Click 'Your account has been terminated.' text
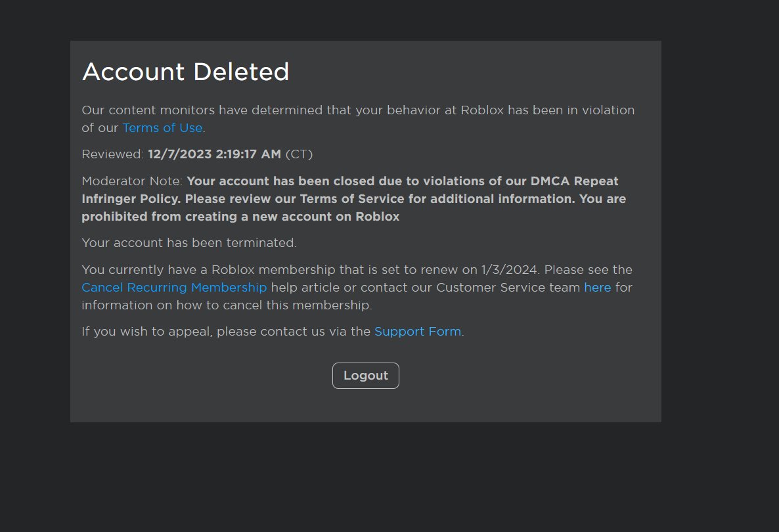The image size is (779, 532). 189,242
